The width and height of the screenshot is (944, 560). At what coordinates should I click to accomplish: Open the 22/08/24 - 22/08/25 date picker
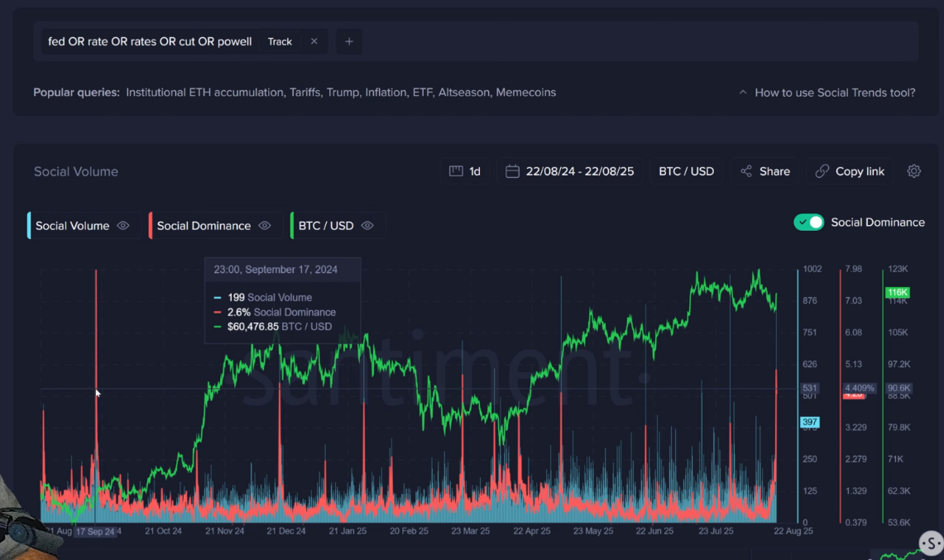tap(579, 171)
